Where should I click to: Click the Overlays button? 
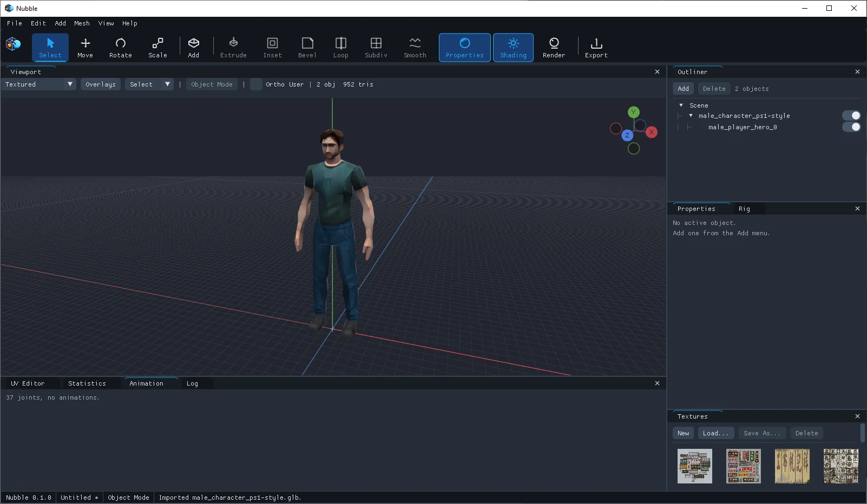pos(101,84)
